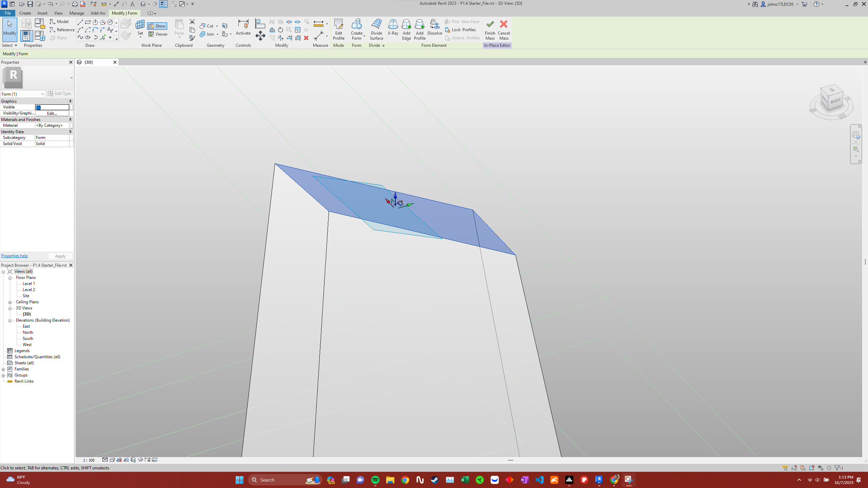Screen dimensions: 868x488
Task: Select the Divide Surface tool
Action: [x=376, y=30]
